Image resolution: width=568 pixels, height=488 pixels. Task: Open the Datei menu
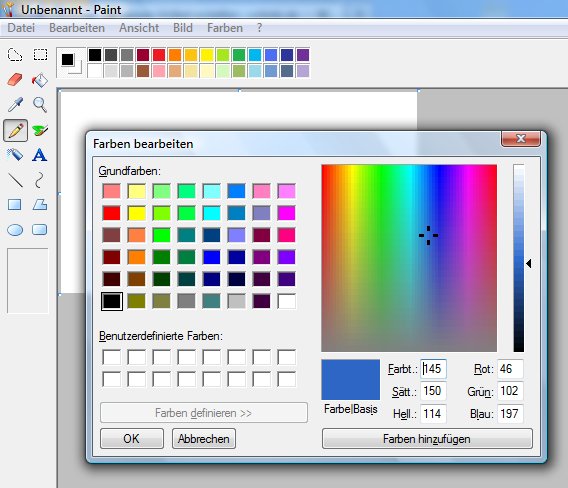pyautogui.click(x=21, y=28)
